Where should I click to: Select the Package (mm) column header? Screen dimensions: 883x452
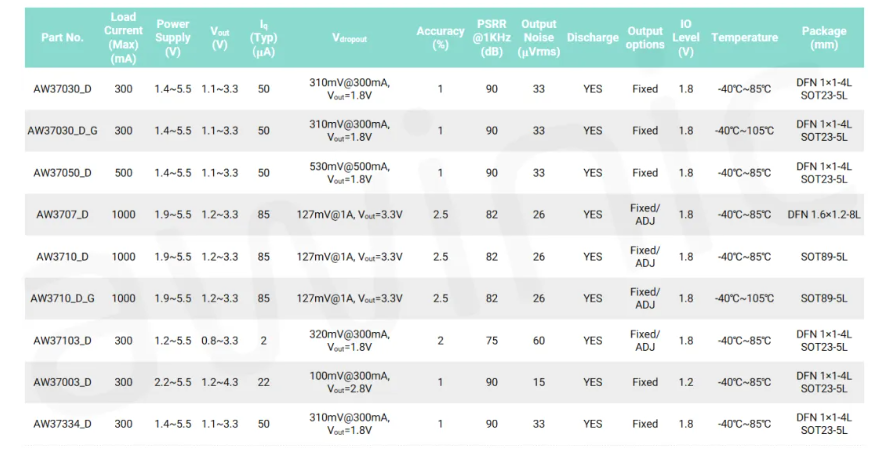tap(824, 37)
